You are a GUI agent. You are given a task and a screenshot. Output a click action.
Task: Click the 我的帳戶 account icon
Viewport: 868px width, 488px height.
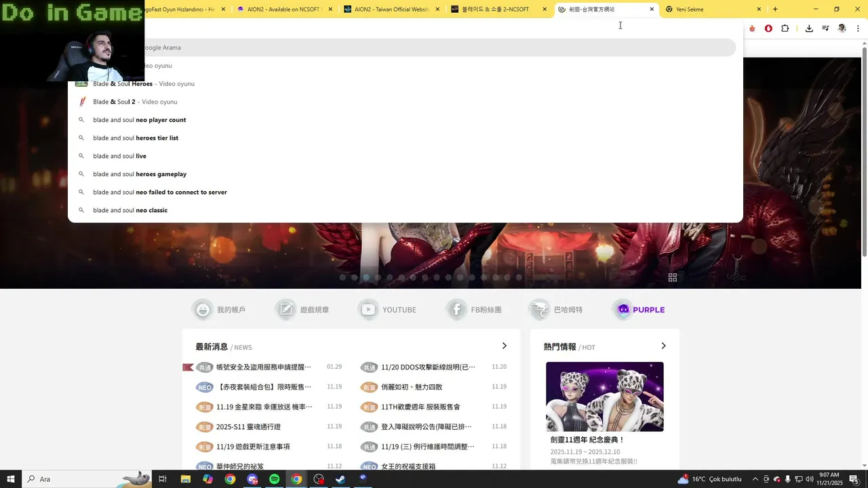point(202,310)
